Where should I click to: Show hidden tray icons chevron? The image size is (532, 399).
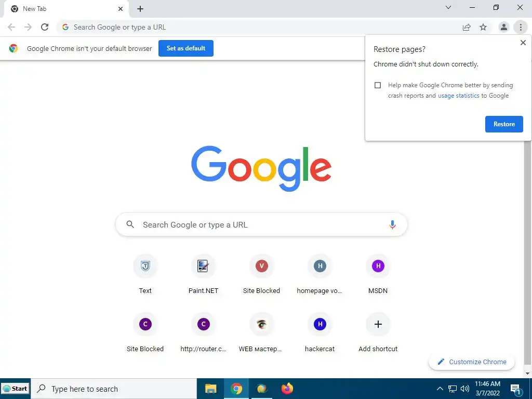(440, 389)
